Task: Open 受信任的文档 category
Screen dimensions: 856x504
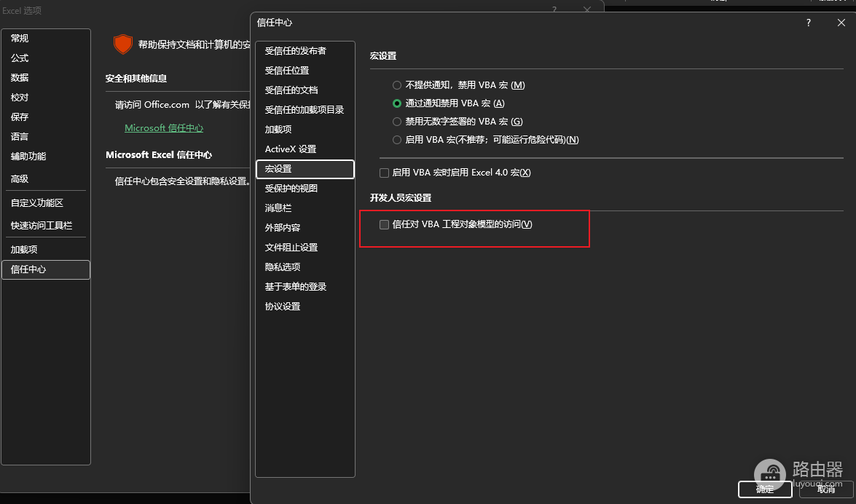Action: (x=305, y=90)
